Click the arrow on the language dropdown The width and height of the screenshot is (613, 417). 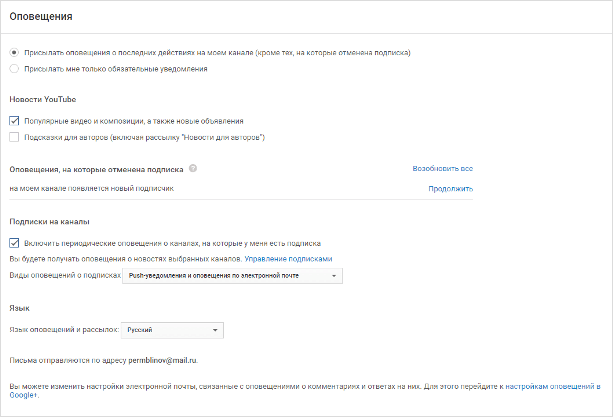(215, 330)
